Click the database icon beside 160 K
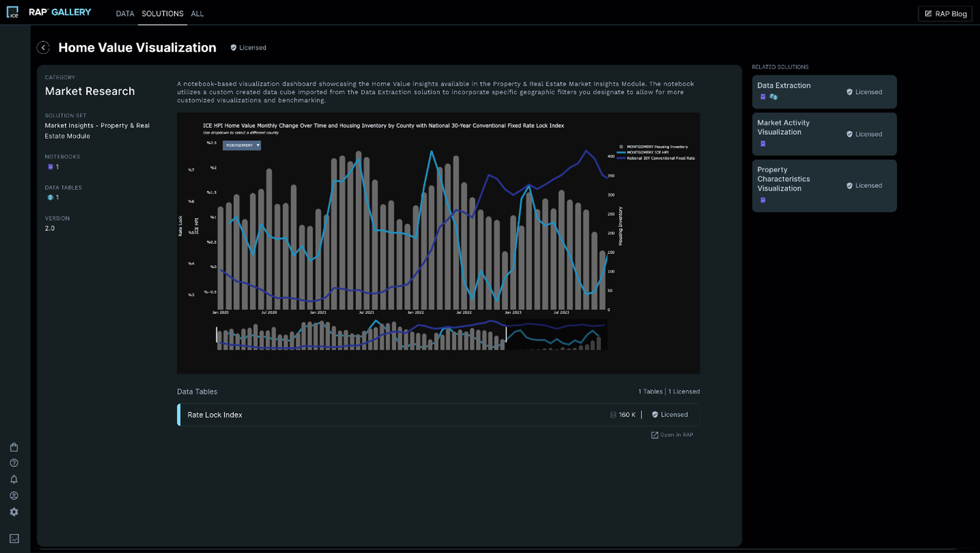The width and height of the screenshot is (980, 553). 613,414
